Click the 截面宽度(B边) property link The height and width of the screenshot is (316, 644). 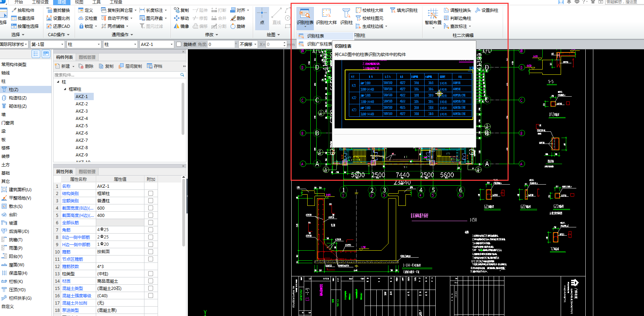click(77, 208)
